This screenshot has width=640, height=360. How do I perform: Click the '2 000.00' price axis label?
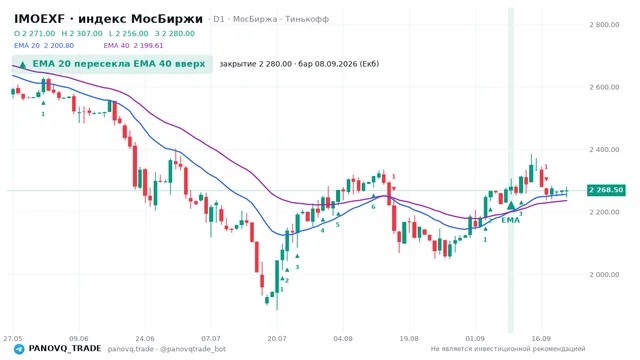604,274
